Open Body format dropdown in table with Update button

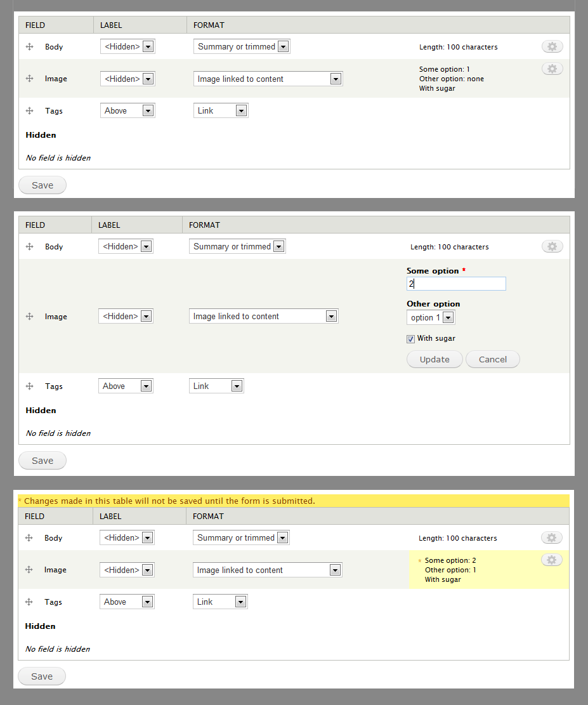237,246
